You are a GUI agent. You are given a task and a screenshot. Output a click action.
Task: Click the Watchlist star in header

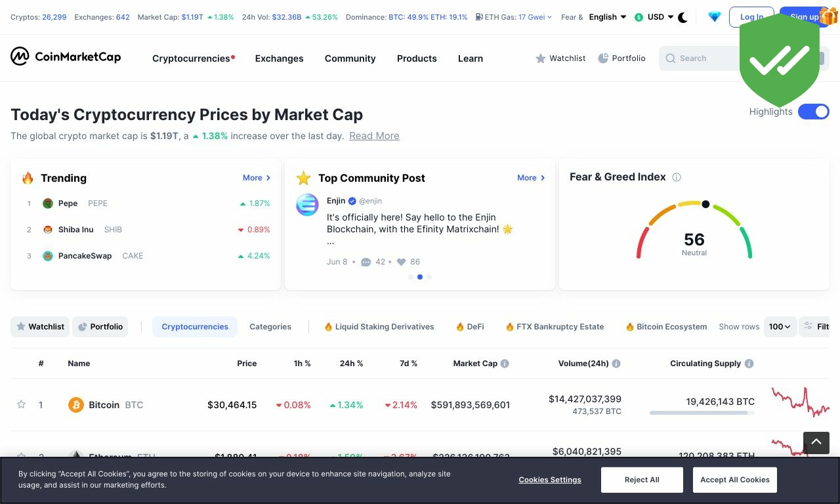pos(541,58)
